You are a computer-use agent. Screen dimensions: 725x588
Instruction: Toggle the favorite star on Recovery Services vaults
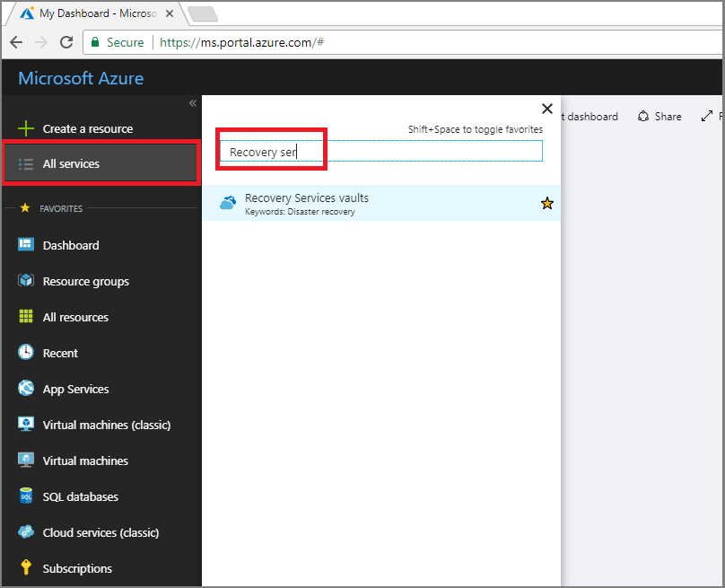tap(547, 203)
